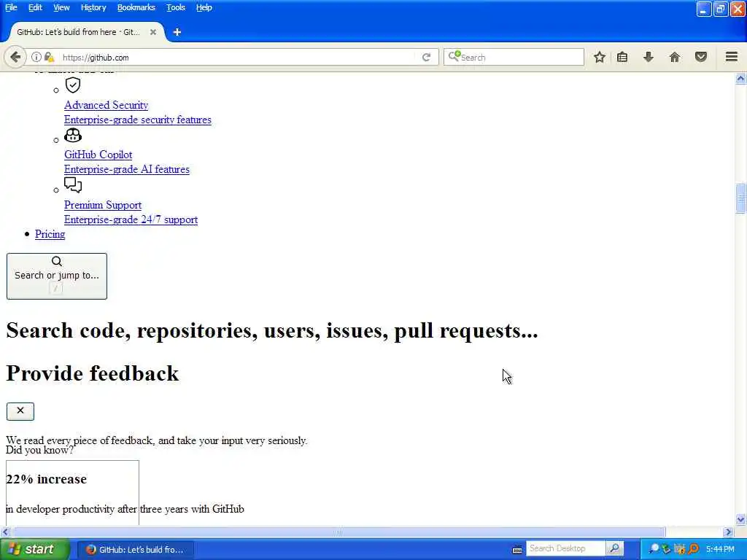Click the Search or jump to button
This screenshot has width=747, height=560.
[57, 276]
